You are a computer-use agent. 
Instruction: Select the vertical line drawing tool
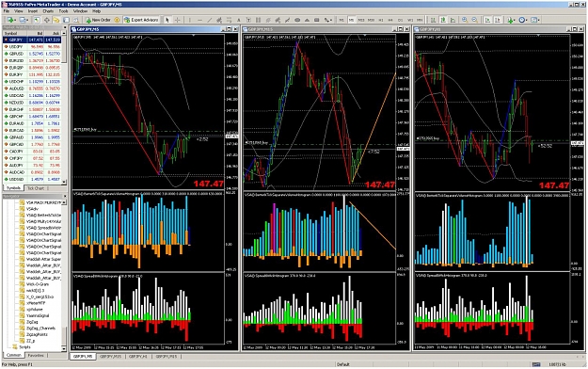pos(190,20)
